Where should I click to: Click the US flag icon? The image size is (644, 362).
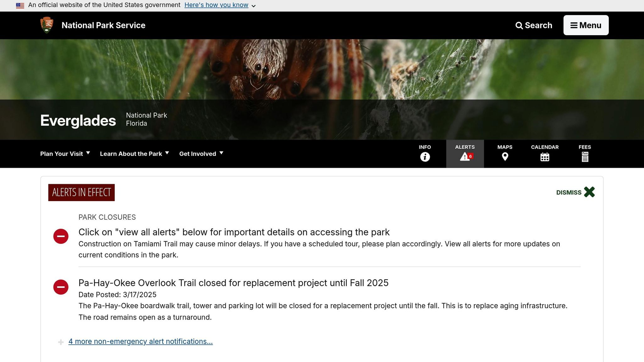click(20, 5)
